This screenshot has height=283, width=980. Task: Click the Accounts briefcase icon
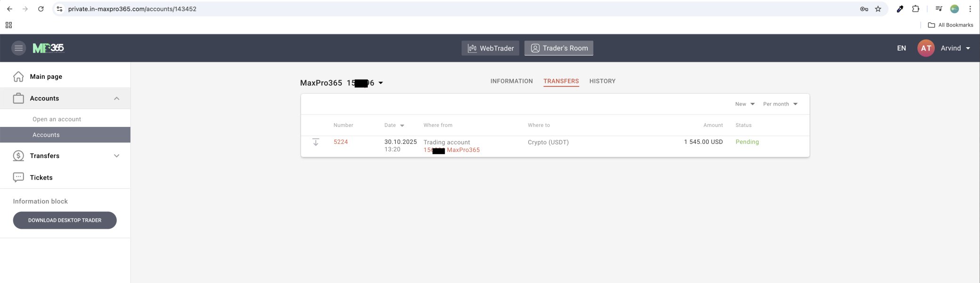(18, 98)
